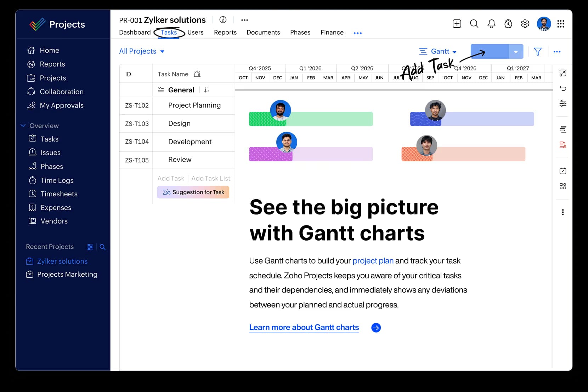This screenshot has height=392, width=588.
Task: Open Learn more about Gantt charts link
Action: coord(304,327)
